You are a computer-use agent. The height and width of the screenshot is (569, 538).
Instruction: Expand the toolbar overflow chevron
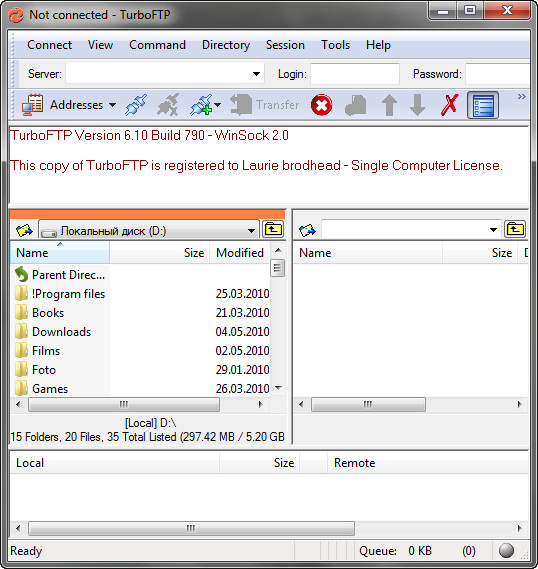(x=521, y=97)
